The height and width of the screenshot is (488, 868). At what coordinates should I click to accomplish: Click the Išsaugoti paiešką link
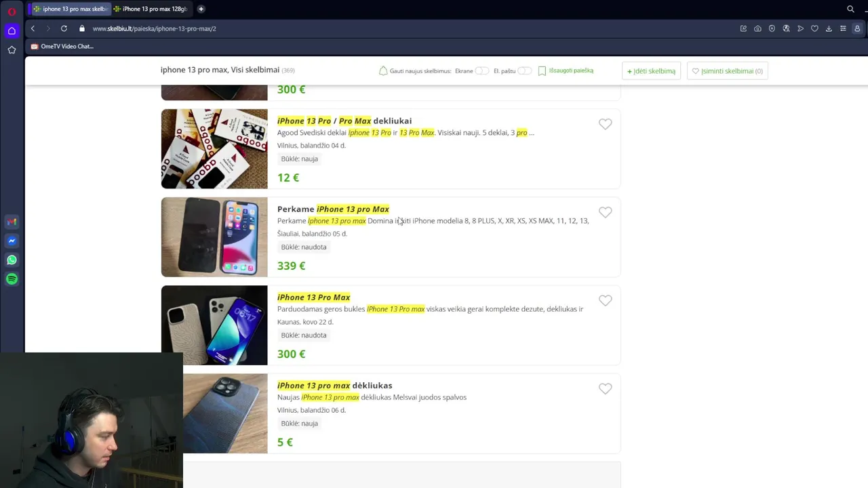pyautogui.click(x=566, y=70)
